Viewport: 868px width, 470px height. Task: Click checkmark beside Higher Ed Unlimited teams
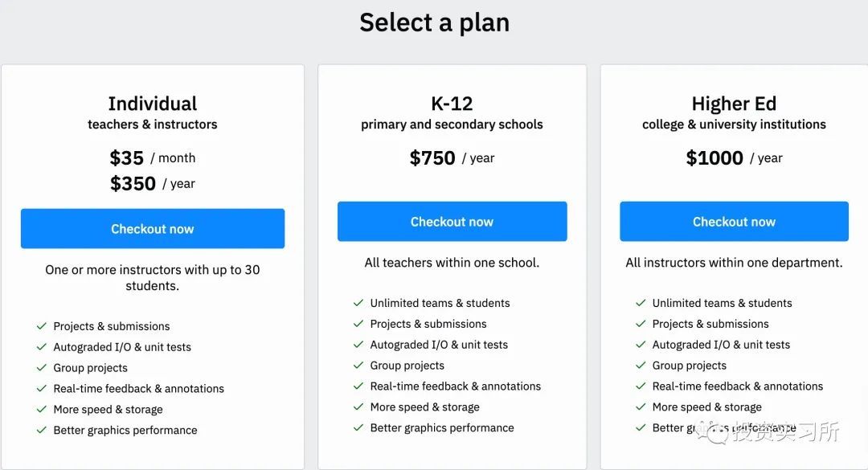coord(641,303)
